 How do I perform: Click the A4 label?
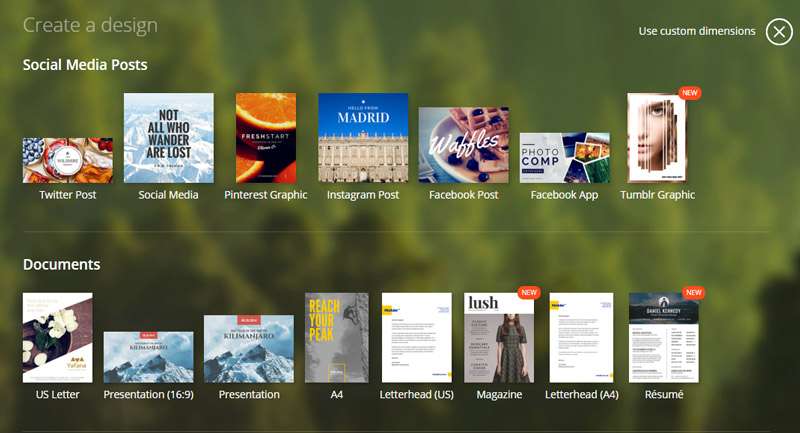pos(337,395)
